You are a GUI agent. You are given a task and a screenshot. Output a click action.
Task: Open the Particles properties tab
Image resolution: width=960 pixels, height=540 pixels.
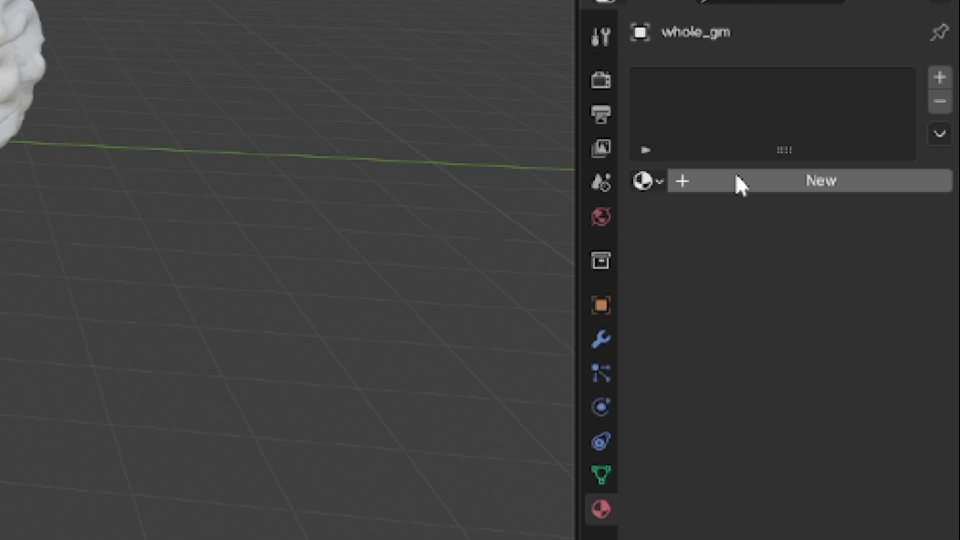click(x=601, y=373)
